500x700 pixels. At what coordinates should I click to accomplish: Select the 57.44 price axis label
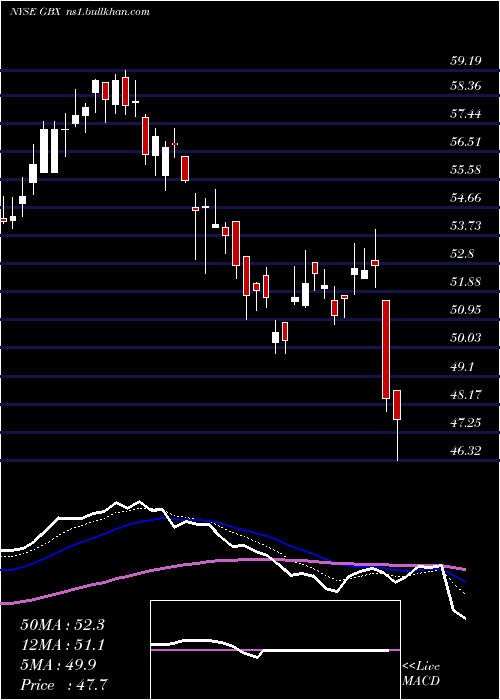(x=465, y=114)
